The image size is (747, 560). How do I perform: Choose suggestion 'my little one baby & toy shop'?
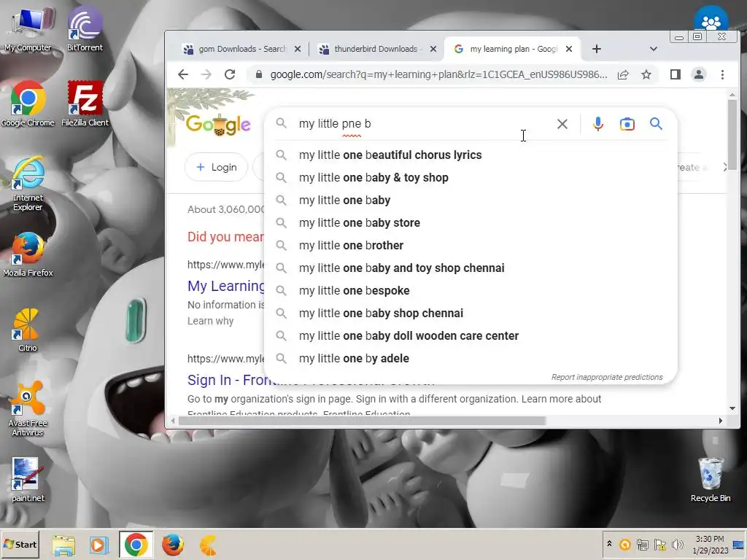coord(471,178)
